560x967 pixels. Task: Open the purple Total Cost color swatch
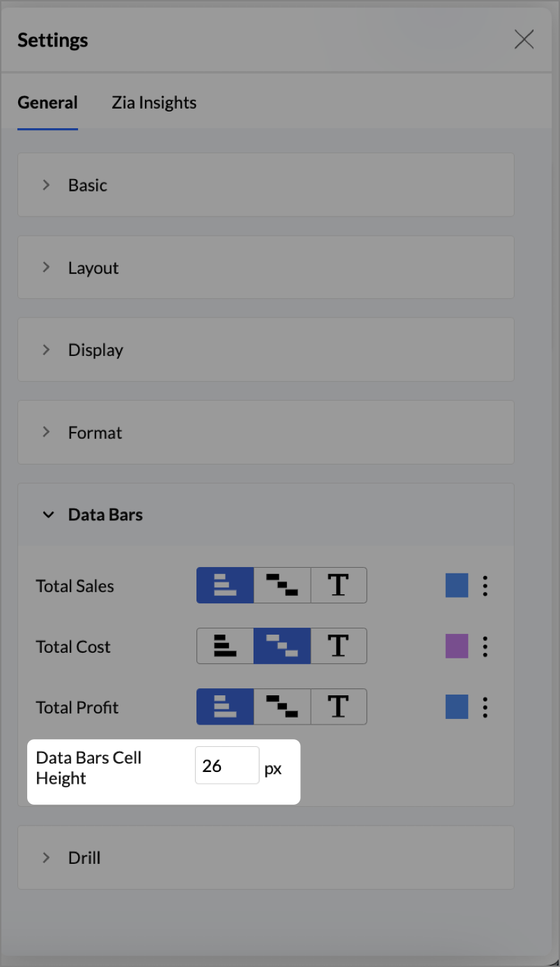pos(457,647)
